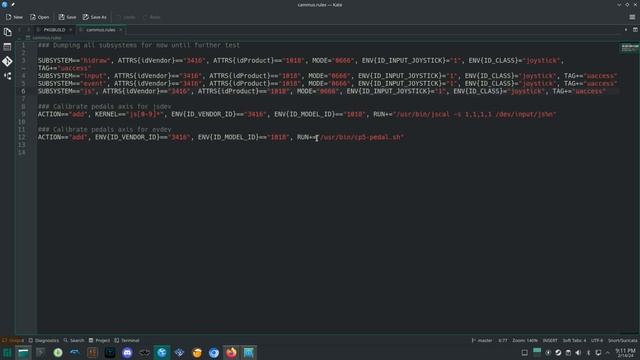Switch to the PKGBUILD tab
Viewport: 640px width, 360px height.
54,30
